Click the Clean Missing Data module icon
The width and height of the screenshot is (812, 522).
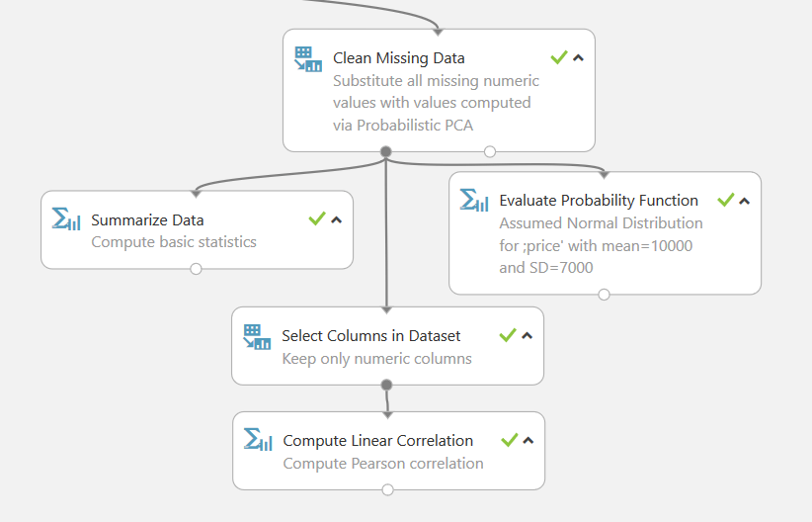(308, 59)
